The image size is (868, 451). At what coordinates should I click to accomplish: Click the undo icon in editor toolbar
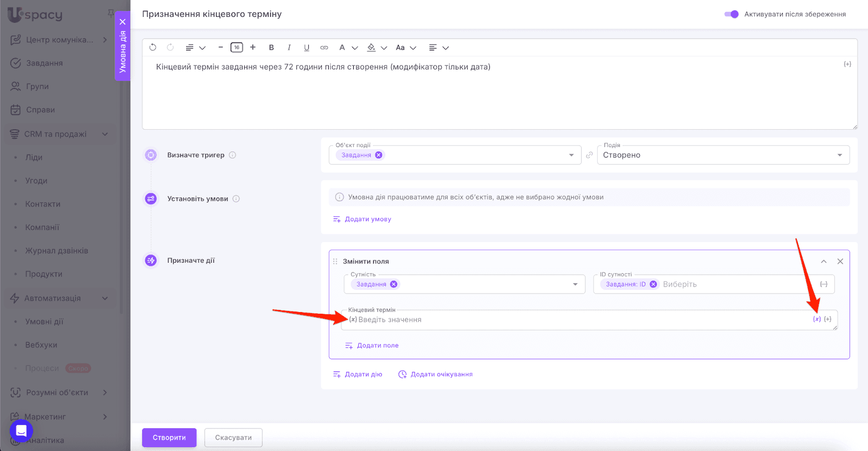click(x=153, y=48)
